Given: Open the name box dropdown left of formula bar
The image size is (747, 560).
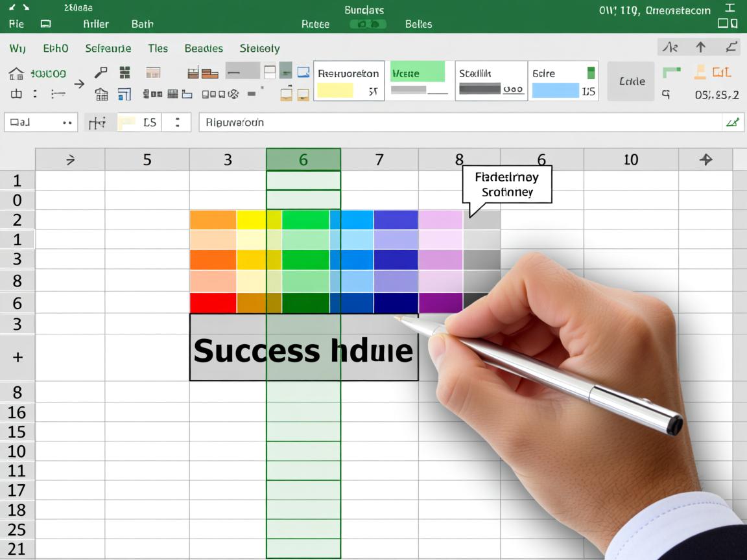Looking at the screenshot, I should tap(67, 122).
